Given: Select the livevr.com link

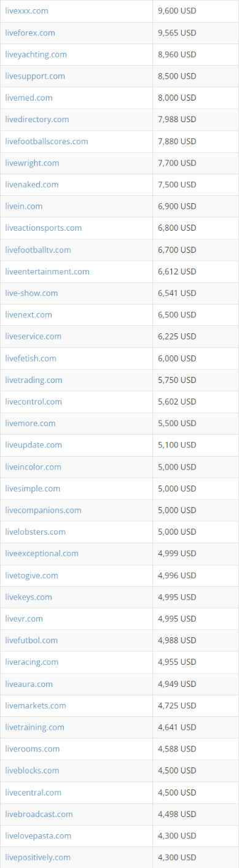Looking at the screenshot, I should (24, 619).
